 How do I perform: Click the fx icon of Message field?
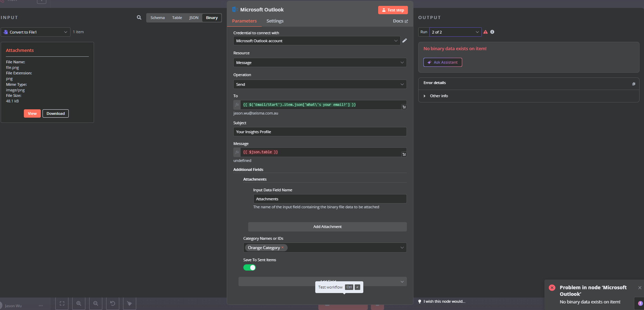pos(237,152)
